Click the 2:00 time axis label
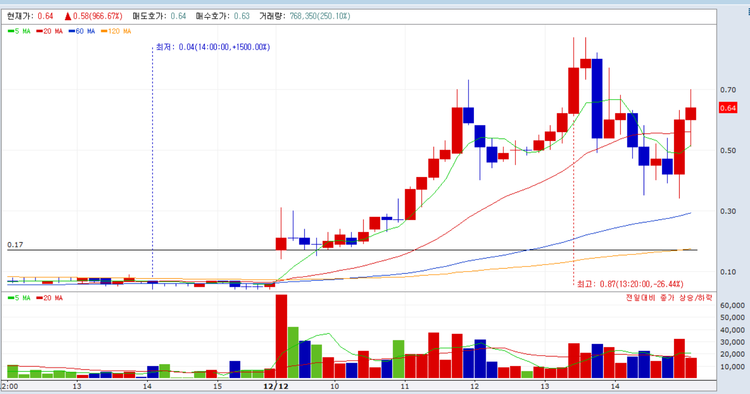This screenshot has width=750, height=394. [x=9, y=386]
